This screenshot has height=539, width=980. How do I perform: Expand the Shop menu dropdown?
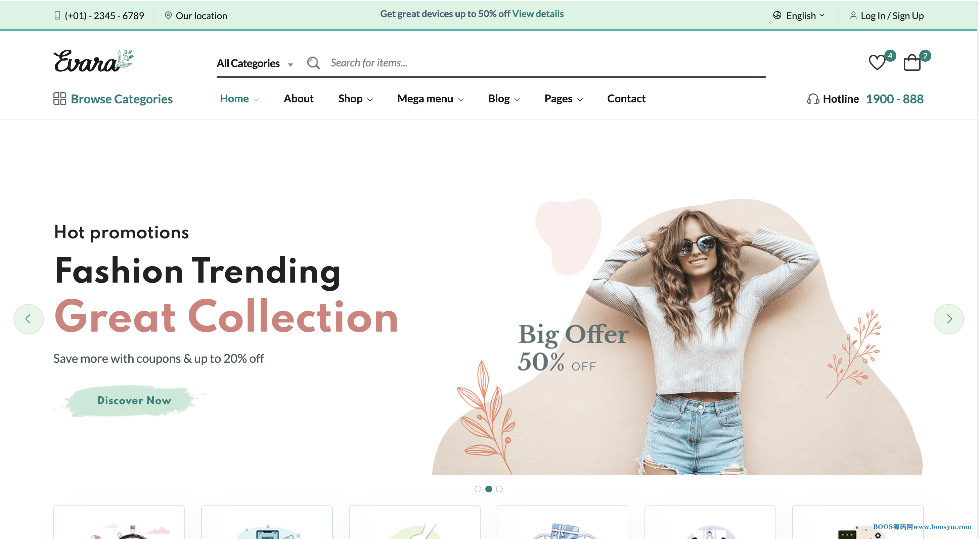pos(356,98)
